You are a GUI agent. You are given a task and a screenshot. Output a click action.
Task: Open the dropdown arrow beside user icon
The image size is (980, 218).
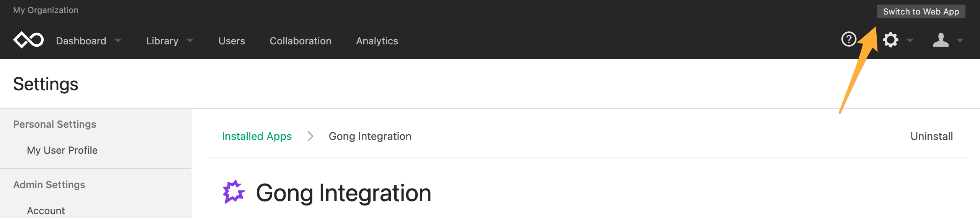tap(960, 41)
